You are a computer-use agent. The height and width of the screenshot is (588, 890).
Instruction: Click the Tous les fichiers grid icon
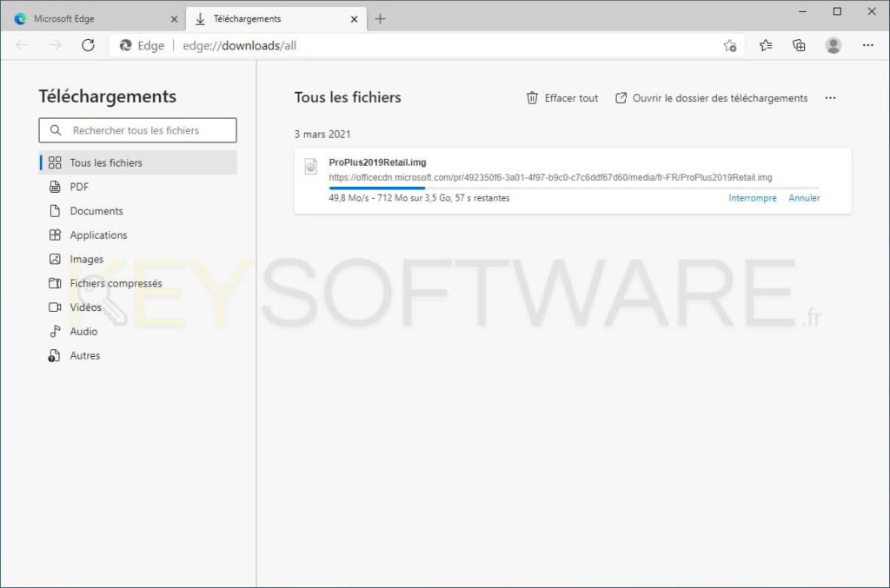point(55,162)
